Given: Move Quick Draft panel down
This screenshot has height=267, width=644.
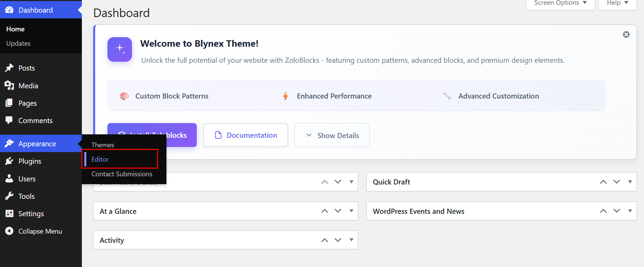Looking at the screenshot, I should coord(617,182).
